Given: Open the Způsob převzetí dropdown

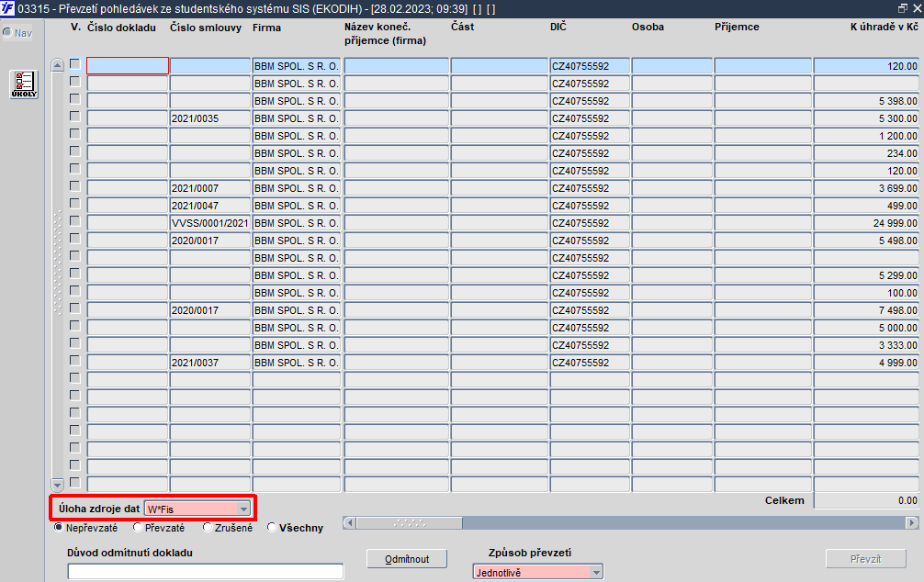Looking at the screenshot, I should (x=596, y=572).
